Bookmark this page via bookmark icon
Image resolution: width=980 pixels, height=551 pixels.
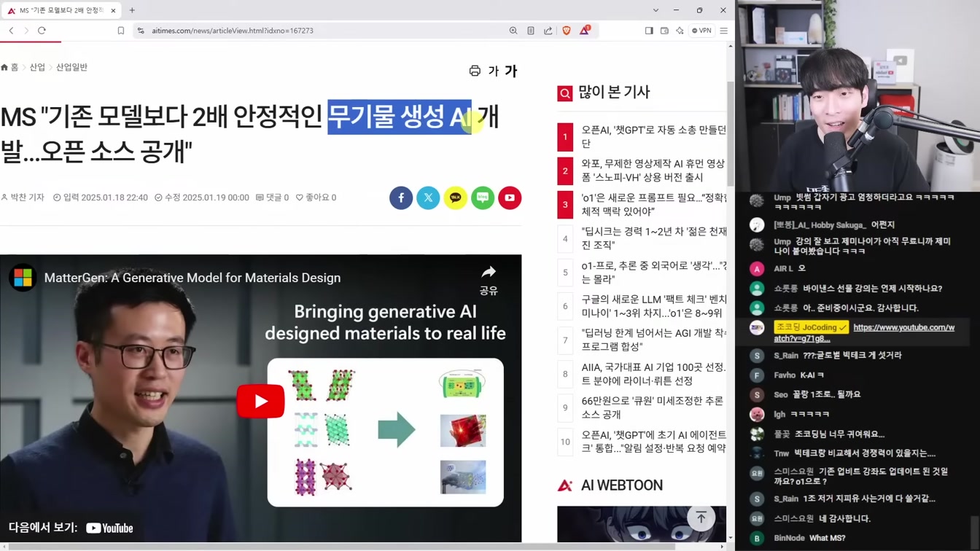tap(121, 31)
